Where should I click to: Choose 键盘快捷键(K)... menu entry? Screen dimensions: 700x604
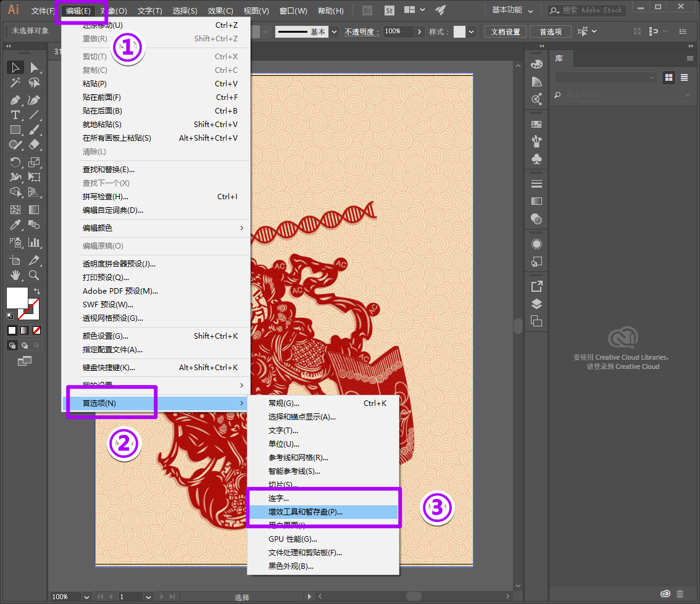click(x=156, y=368)
